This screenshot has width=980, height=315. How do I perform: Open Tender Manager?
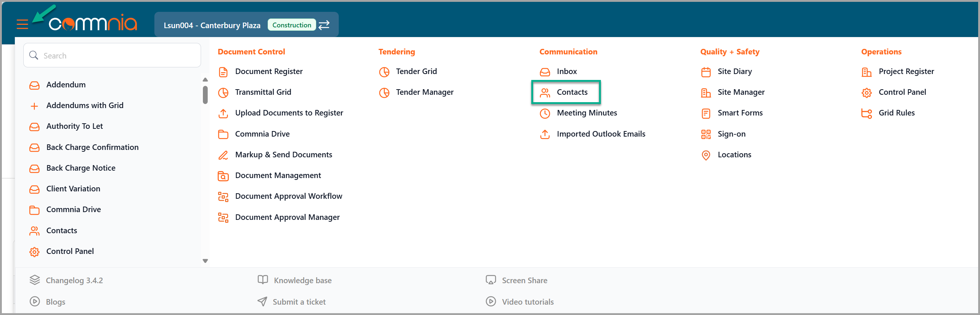click(x=425, y=93)
